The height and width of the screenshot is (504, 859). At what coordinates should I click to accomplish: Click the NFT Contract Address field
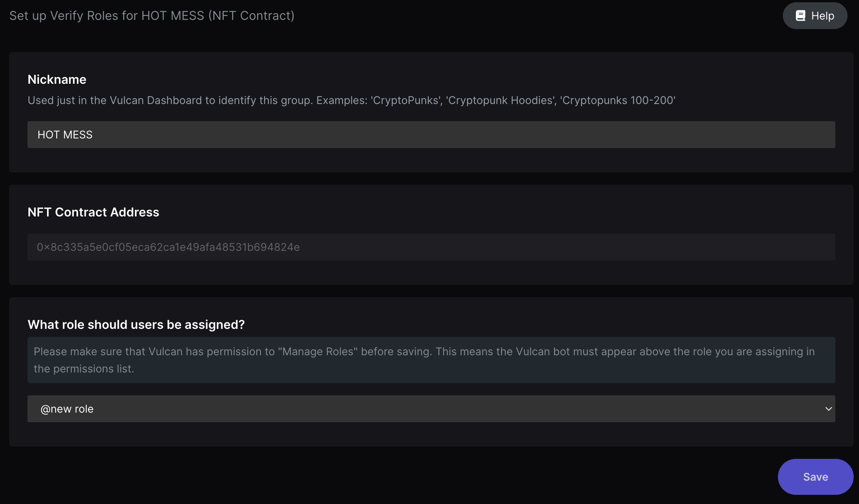(431, 247)
